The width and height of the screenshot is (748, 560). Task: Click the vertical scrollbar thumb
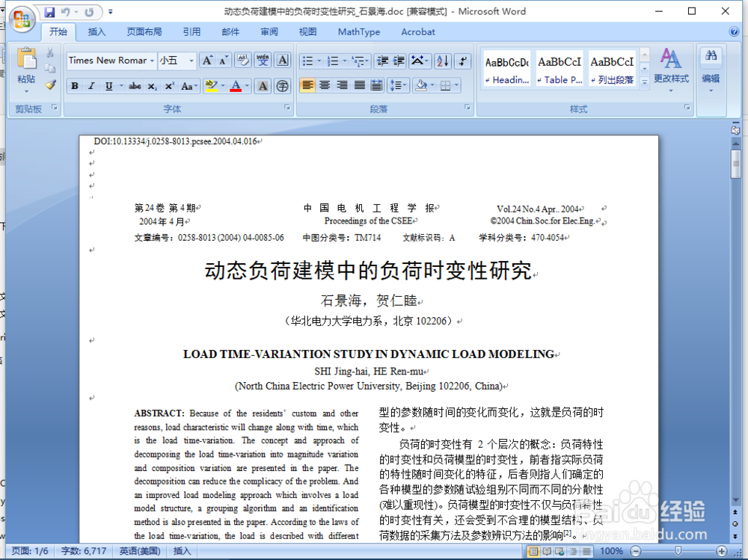click(735, 164)
